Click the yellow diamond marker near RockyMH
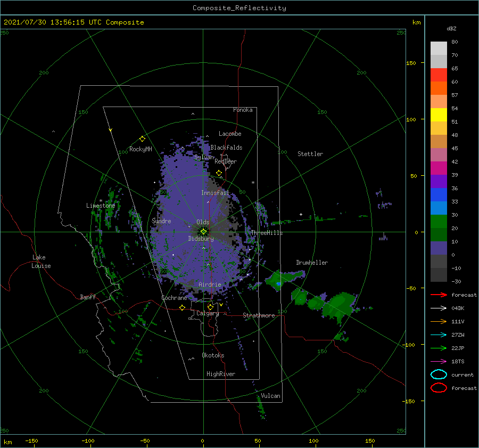The image size is (479, 448). point(142,139)
